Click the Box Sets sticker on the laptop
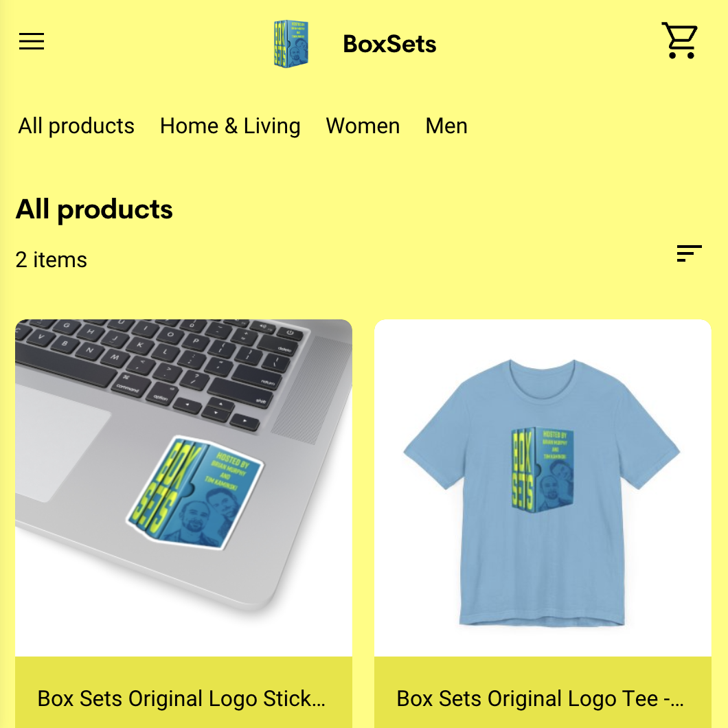Viewport: 728px width, 728px height. point(196,494)
